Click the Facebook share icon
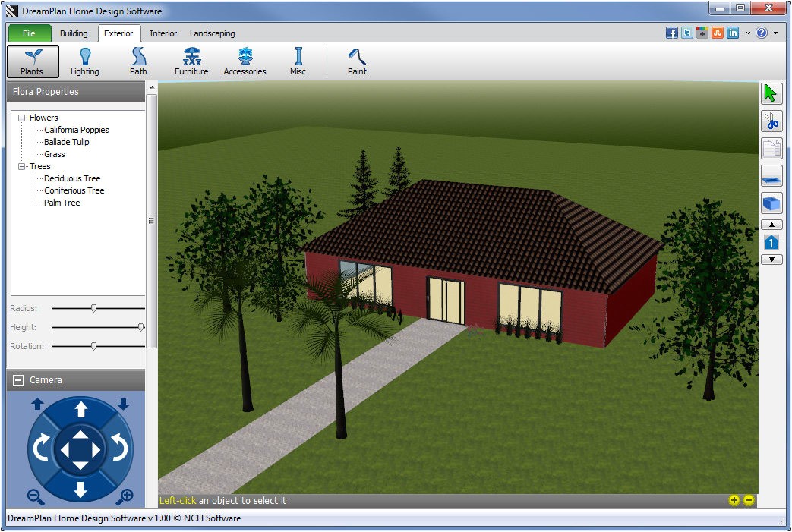 671,33
